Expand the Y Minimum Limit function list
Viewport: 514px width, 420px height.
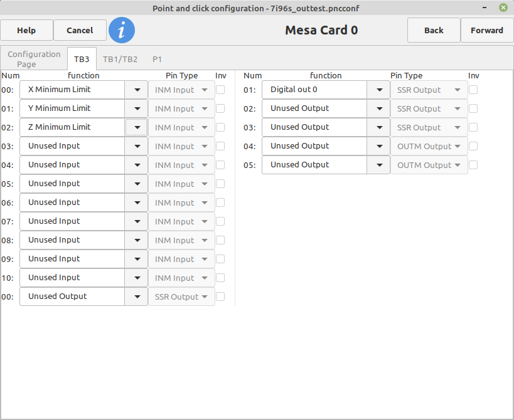point(136,108)
